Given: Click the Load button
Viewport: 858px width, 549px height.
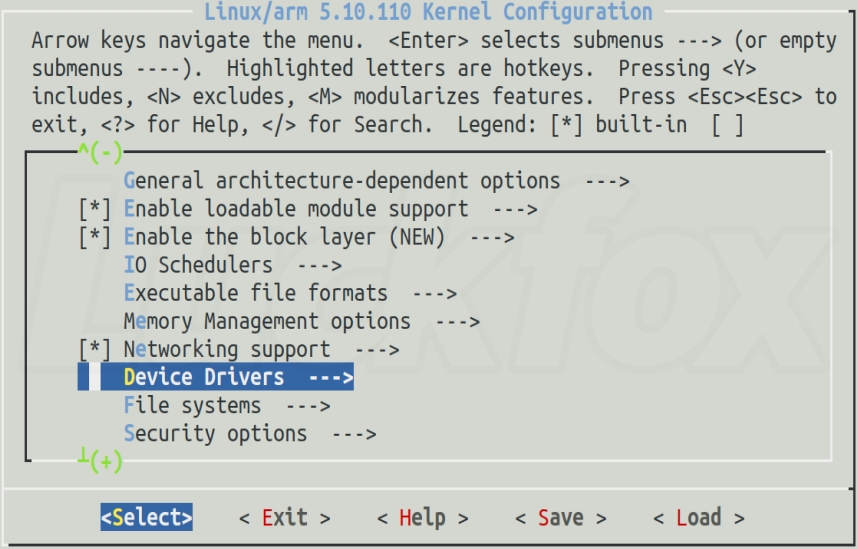Looking at the screenshot, I should point(699,517).
